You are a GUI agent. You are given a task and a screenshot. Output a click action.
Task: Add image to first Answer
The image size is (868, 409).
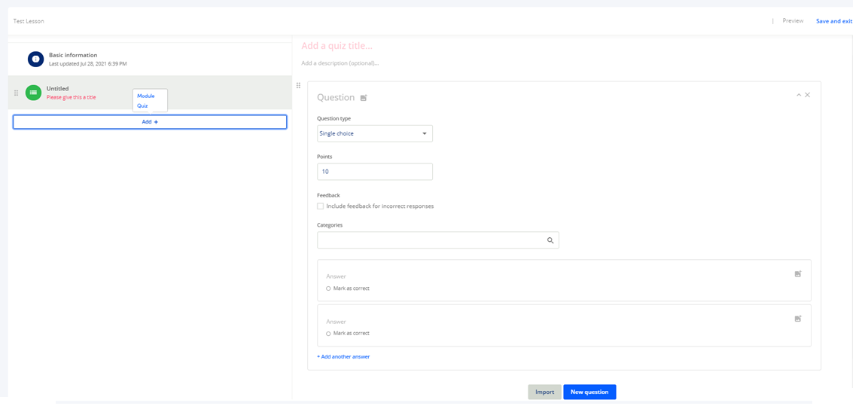pos(798,273)
